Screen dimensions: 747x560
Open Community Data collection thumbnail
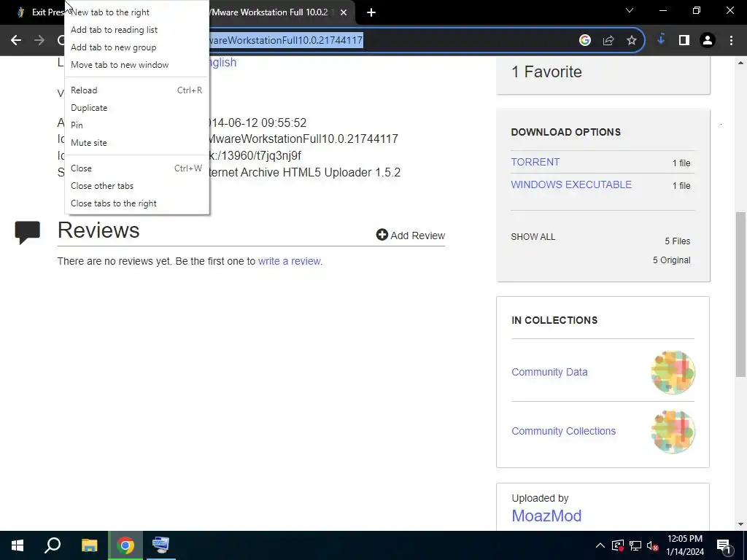point(673,372)
